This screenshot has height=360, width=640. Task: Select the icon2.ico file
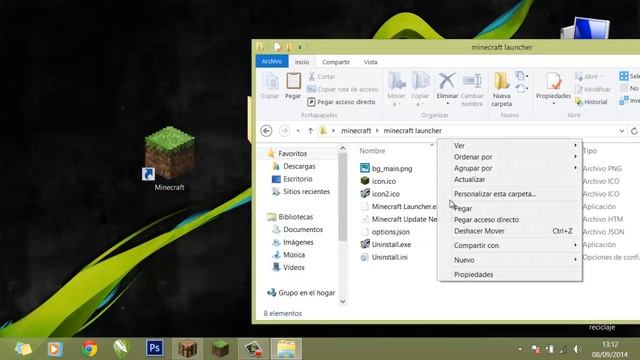[x=380, y=193]
